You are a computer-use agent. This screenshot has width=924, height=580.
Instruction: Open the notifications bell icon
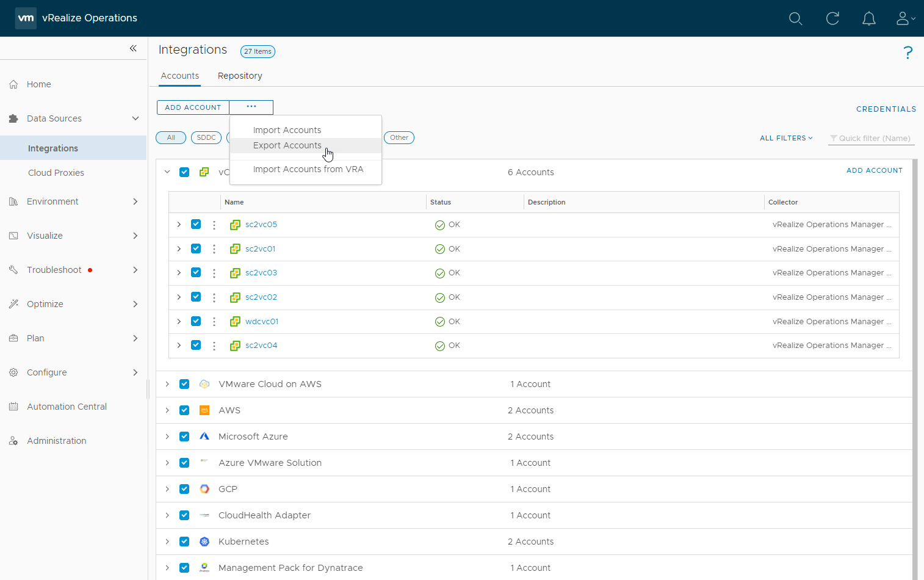click(868, 19)
